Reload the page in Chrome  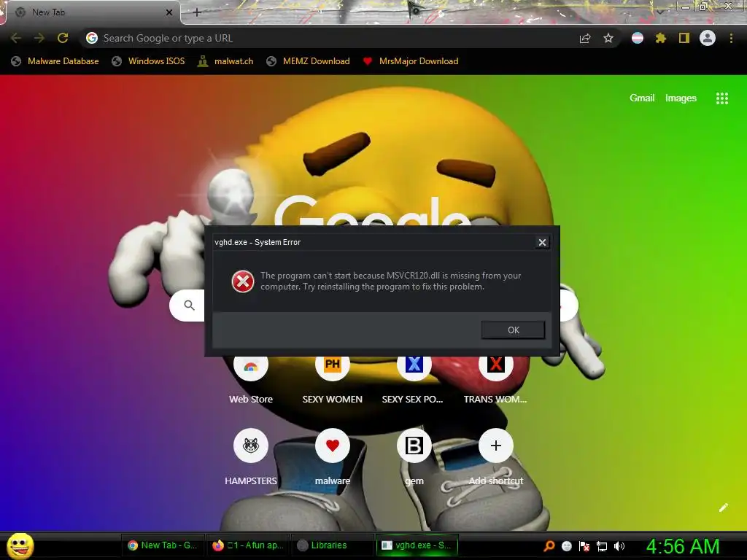[63, 38]
